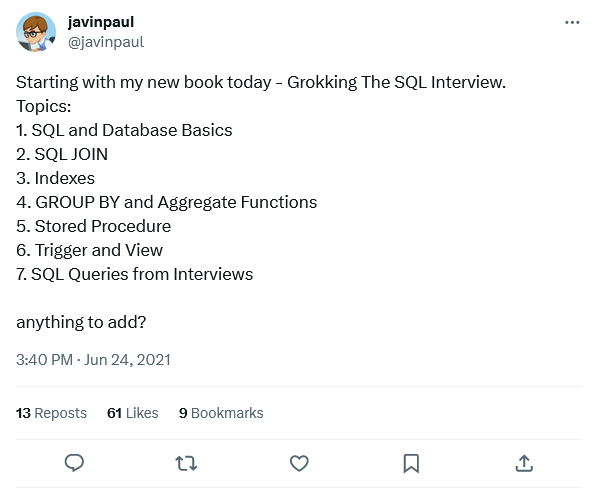Open the 3:40 PM · Jun 24, 2021 timestamp
This screenshot has width=598, height=488.
click(x=93, y=360)
